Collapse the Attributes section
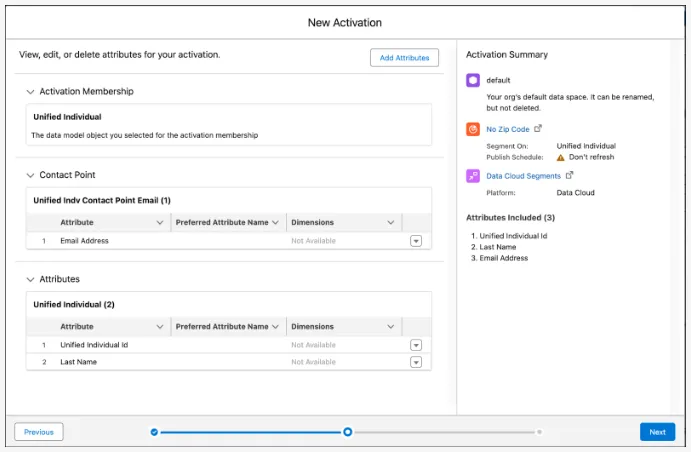This screenshot has width=691, height=452. pyautogui.click(x=30, y=279)
